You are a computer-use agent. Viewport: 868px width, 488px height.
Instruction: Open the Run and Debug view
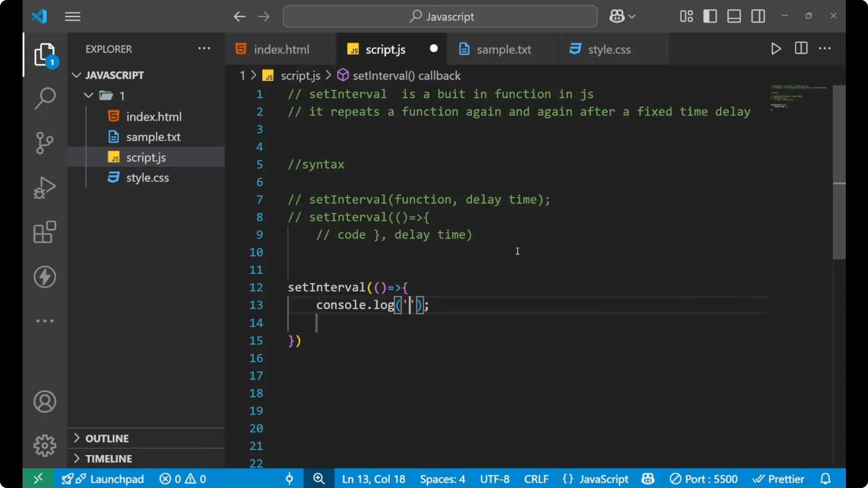click(x=45, y=187)
